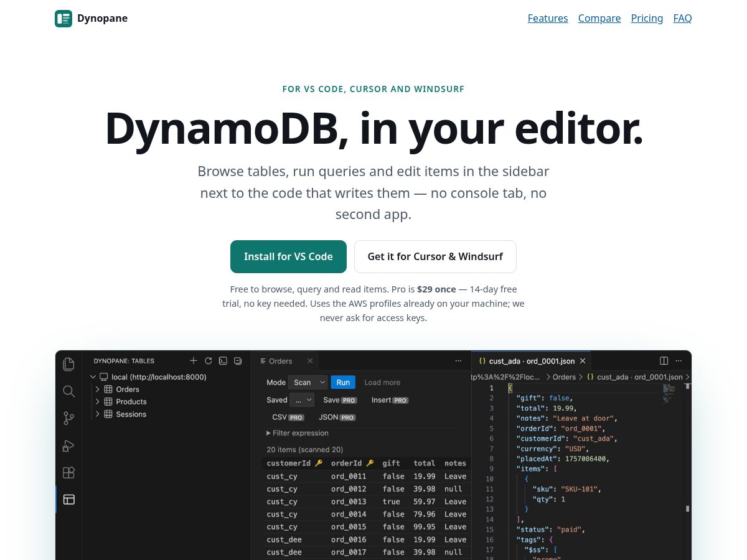Click the 59.97 total cell
Screen dimensions: 747x560
click(425, 502)
